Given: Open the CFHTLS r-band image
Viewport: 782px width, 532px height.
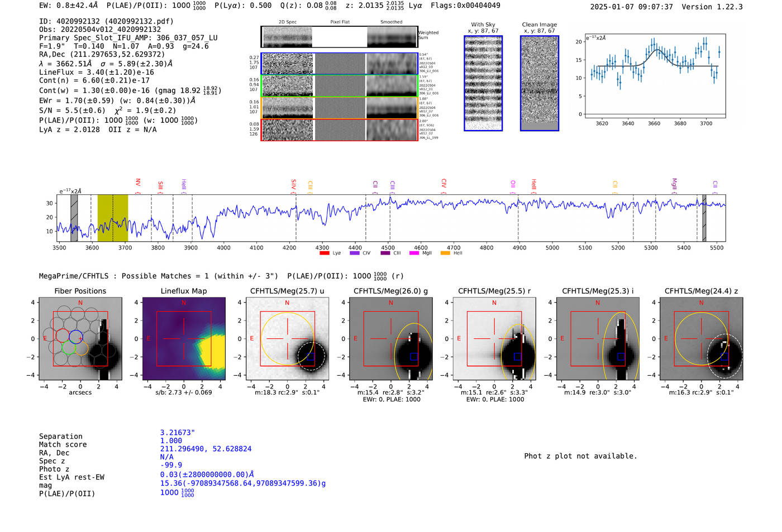Looking at the screenshot, I should click(494, 339).
